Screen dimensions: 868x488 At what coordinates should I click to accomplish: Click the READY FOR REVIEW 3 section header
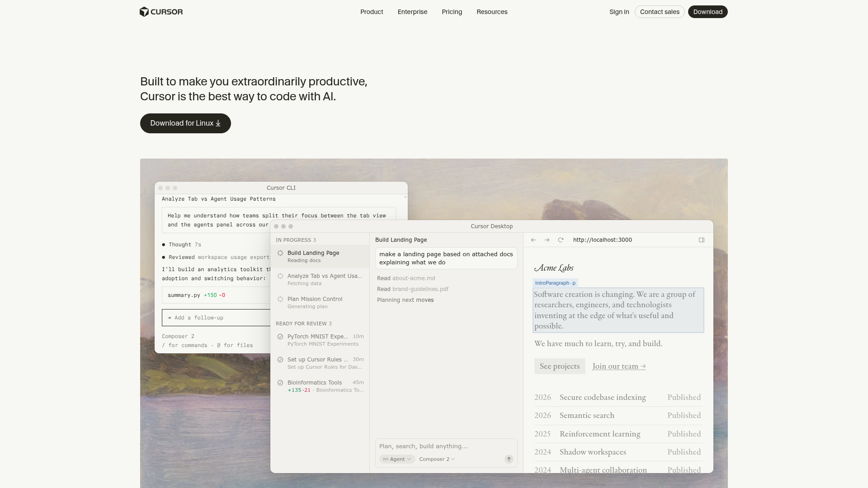pos(304,324)
